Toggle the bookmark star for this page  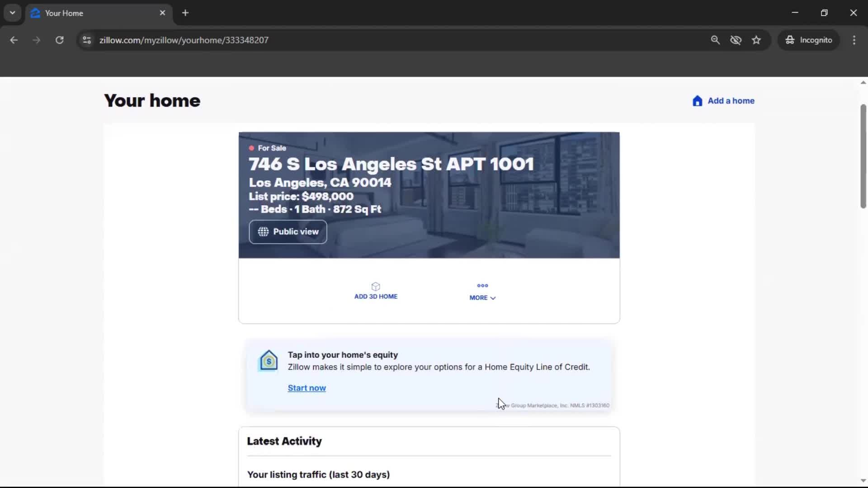(x=756, y=40)
